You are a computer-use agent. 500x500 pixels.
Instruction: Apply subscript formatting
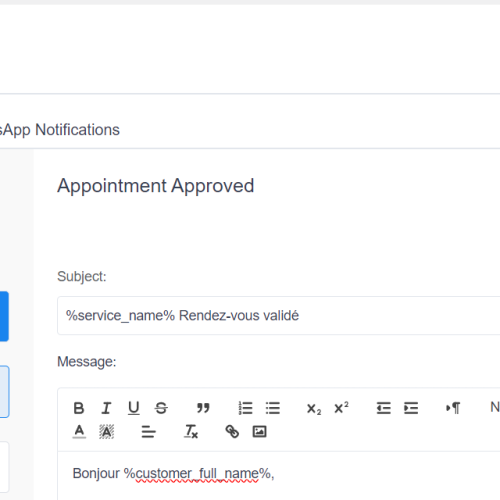coord(314,408)
